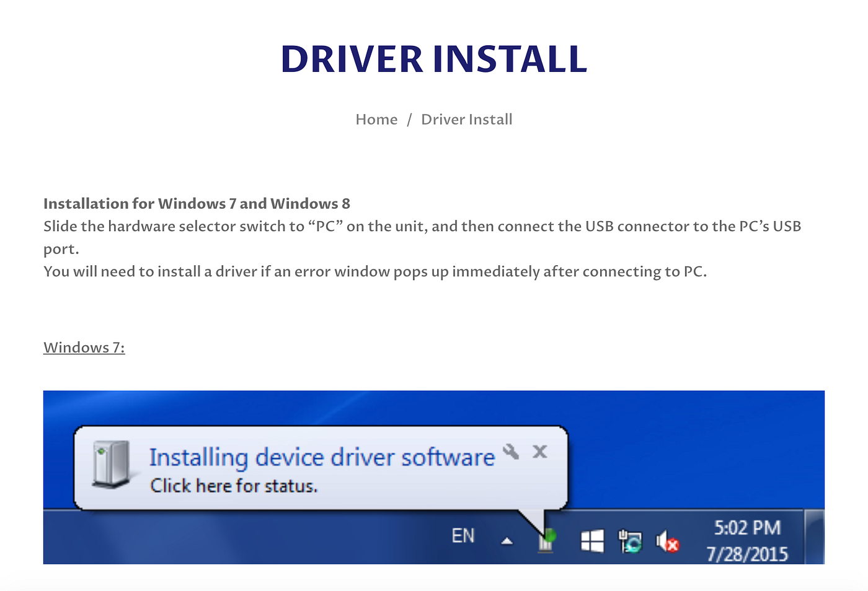Open the network connection tray icon
This screenshot has width=868, height=591.
click(x=631, y=541)
